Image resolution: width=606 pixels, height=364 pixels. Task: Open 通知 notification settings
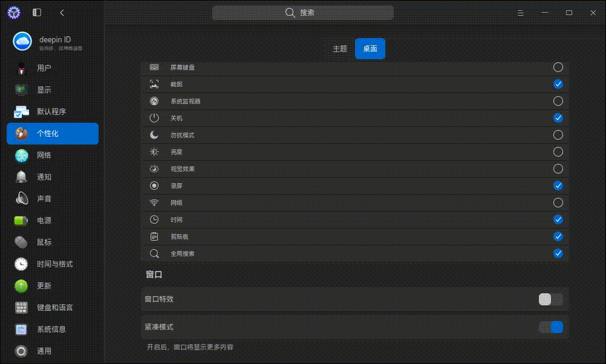click(x=53, y=177)
